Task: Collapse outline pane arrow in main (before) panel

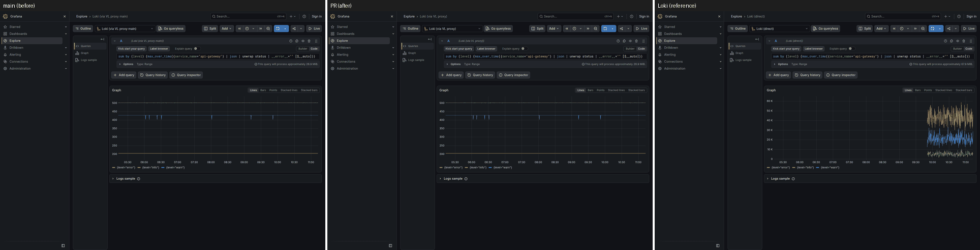Action: (x=102, y=39)
